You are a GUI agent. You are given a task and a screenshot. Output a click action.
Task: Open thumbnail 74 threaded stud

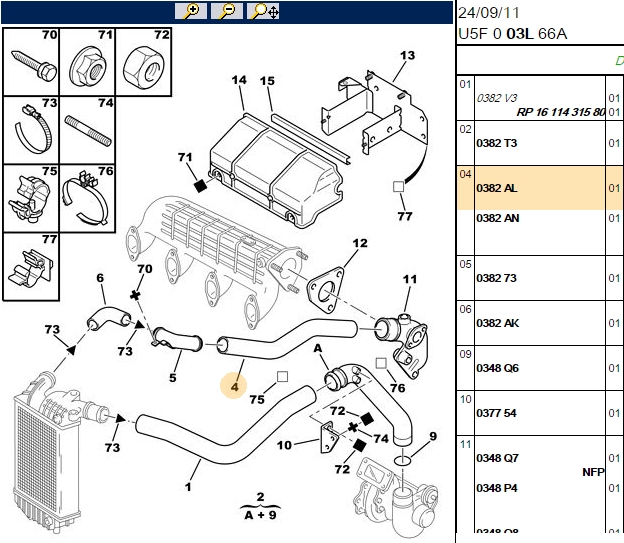pos(88,130)
